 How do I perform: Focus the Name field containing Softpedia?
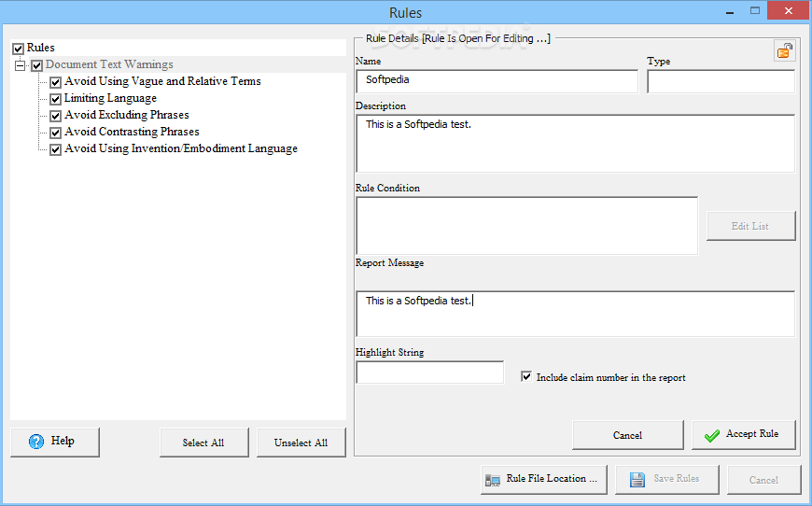pos(497,81)
